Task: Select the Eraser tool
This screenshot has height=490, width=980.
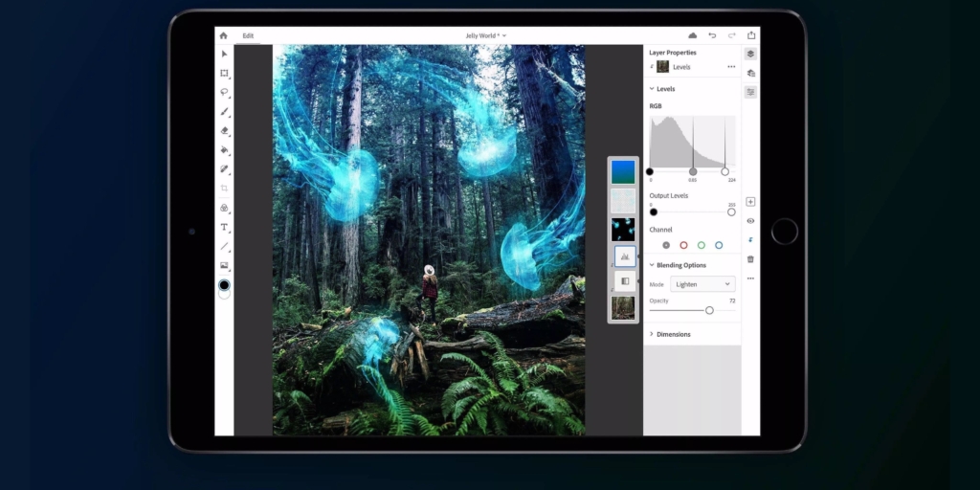Action: tap(224, 130)
